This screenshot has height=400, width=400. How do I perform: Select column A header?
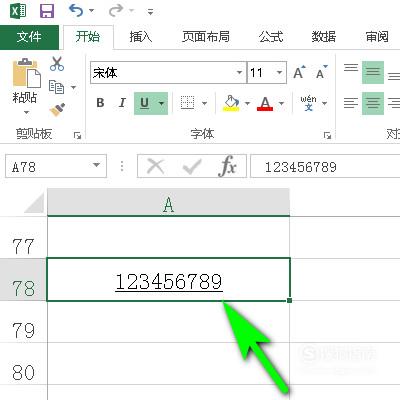coord(168,202)
